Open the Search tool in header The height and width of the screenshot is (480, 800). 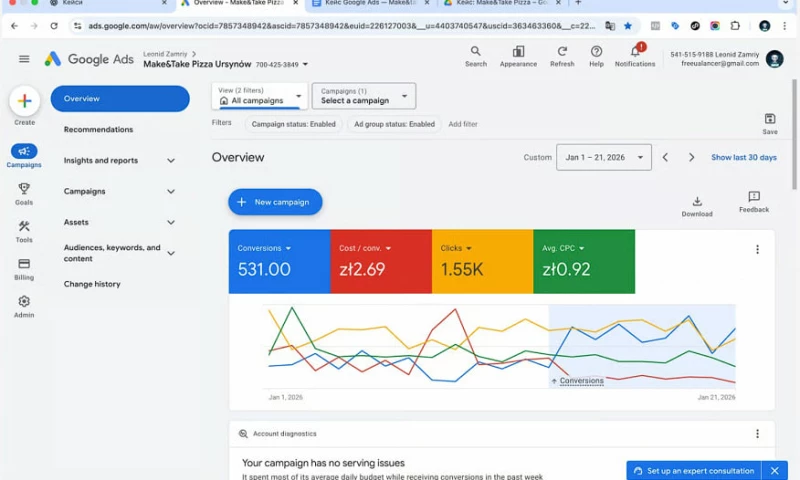(475, 52)
